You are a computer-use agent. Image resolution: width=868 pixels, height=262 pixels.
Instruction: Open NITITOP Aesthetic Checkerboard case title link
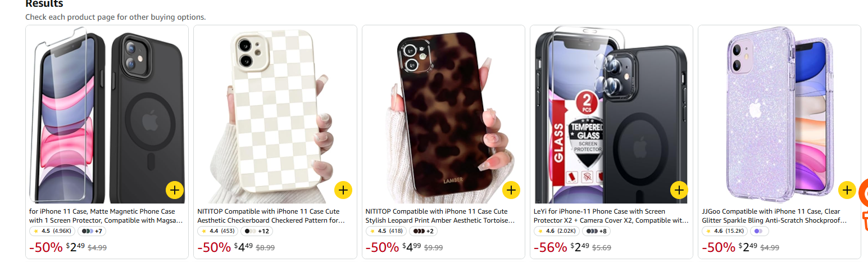point(271,216)
